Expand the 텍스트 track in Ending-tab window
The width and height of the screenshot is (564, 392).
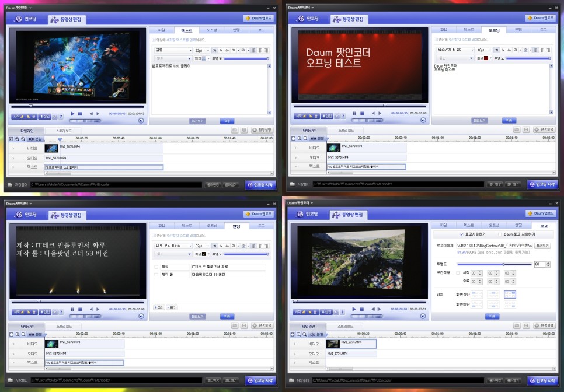tap(13, 362)
